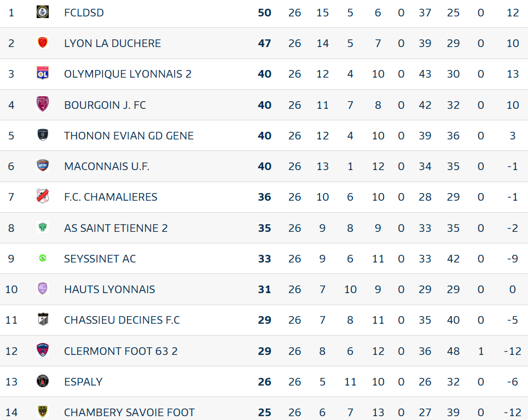Viewport: 528px width, 420px height.
Task: Click the rank 7 number cell
Action: click(11, 197)
